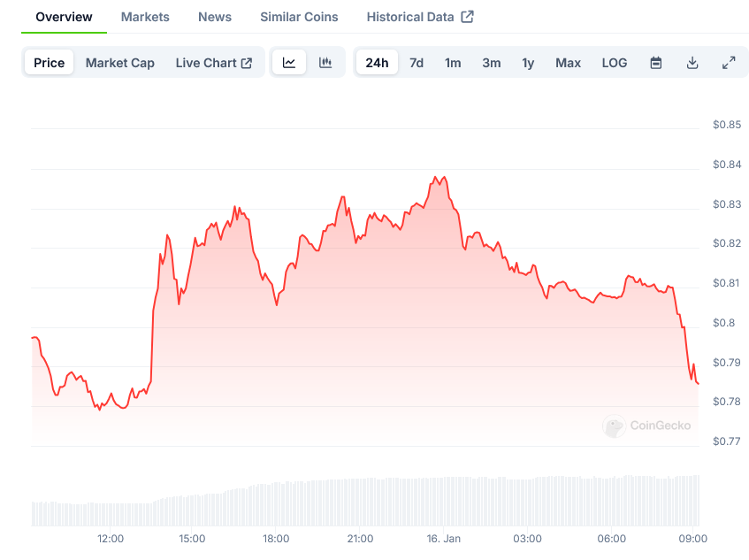749x560 pixels.
Task: Select the 7d time range
Action: (417, 63)
